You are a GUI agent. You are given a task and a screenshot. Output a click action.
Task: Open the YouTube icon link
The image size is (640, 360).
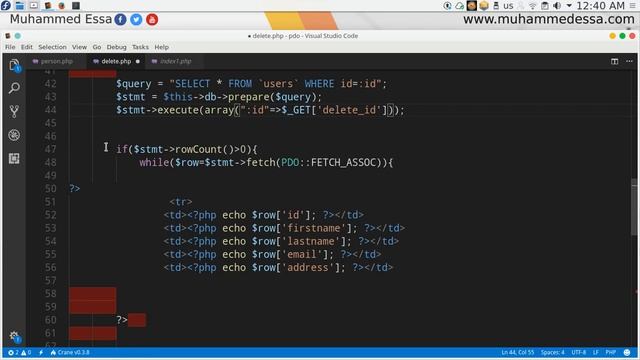[152, 19]
